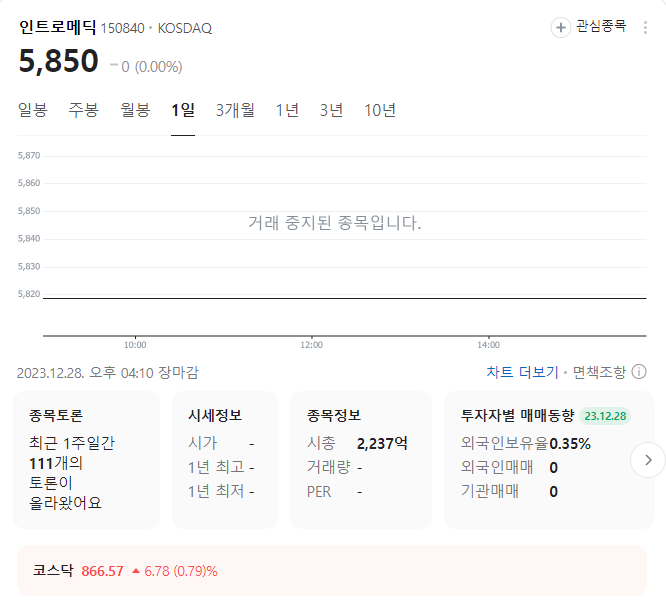Select the 3년 chart tab
This screenshot has height=607, width=666.
tap(331, 110)
